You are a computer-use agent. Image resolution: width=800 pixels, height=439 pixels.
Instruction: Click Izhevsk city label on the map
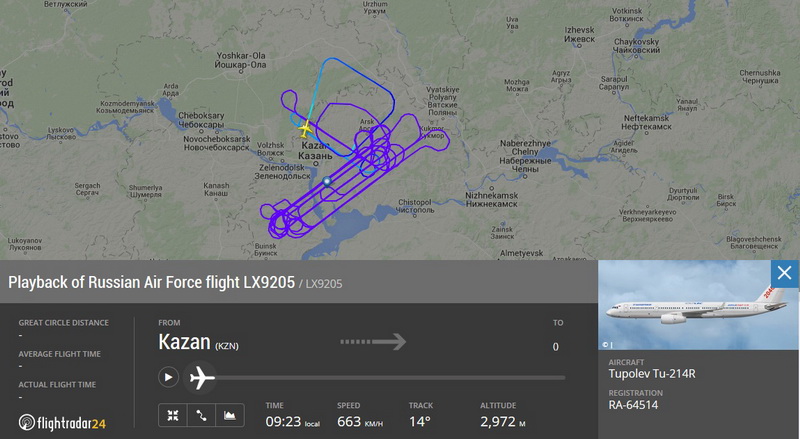[x=579, y=34]
